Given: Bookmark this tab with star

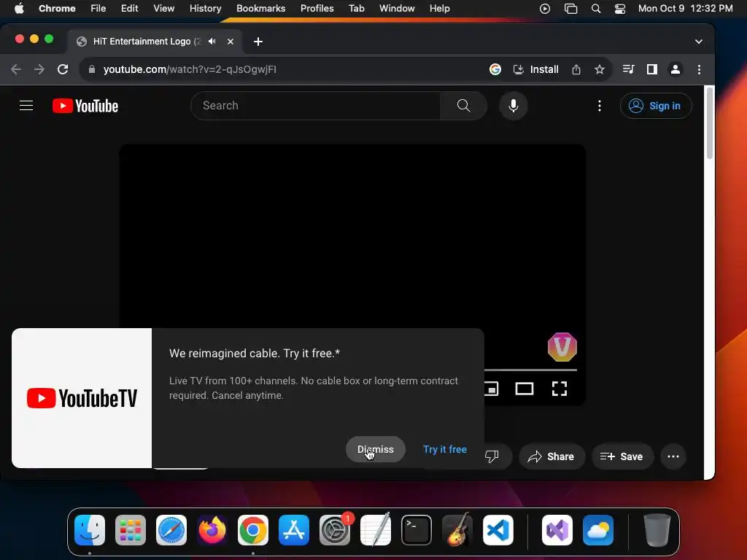Looking at the screenshot, I should point(600,69).
